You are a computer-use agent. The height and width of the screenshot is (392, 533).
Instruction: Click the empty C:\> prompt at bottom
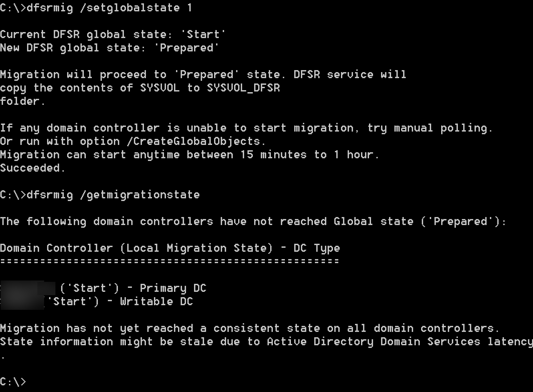[13, 382]
